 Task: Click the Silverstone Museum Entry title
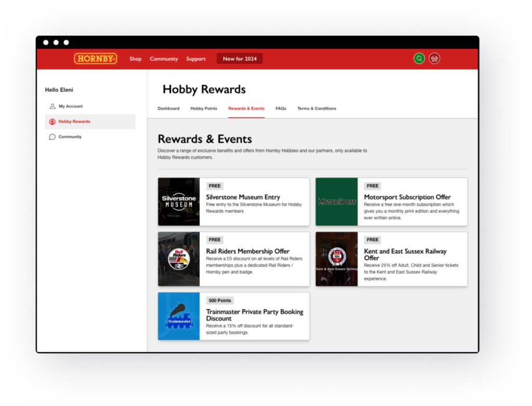(x=243, y=197)
